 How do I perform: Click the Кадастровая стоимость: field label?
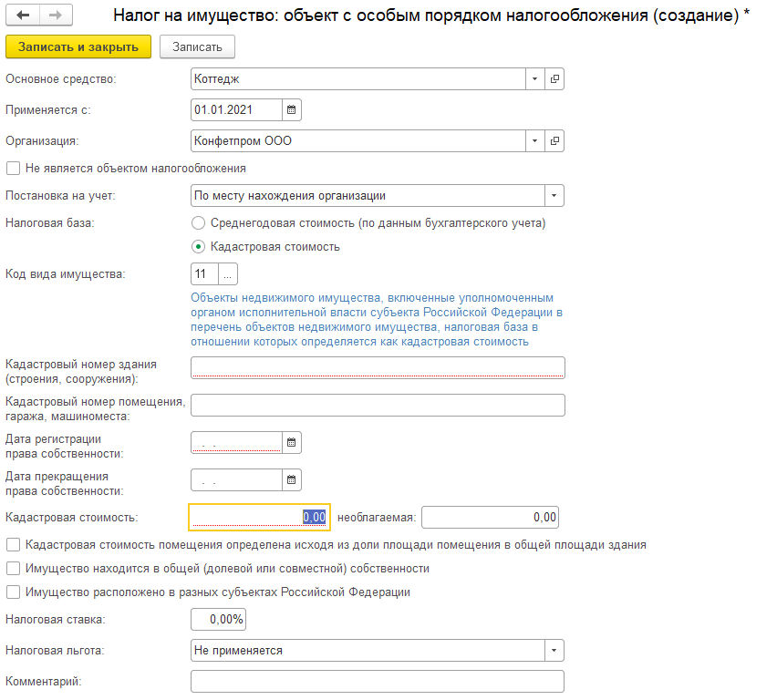[x=72, y=517]
